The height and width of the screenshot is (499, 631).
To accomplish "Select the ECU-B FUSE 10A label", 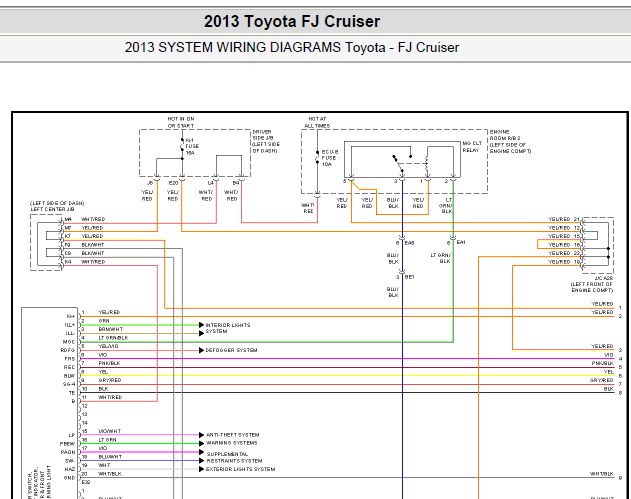I will (x=330, y=158).
